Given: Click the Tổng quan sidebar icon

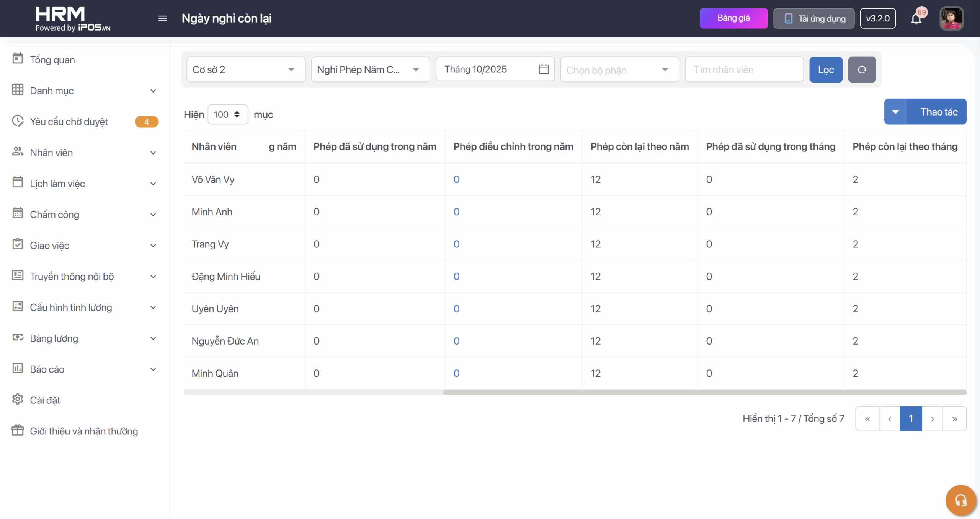Looking at the screenshot, I should (18, 59).
